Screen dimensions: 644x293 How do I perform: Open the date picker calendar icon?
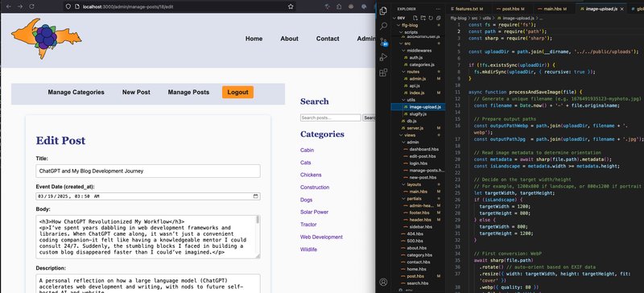pyautogui.click(x=256, y=196)
